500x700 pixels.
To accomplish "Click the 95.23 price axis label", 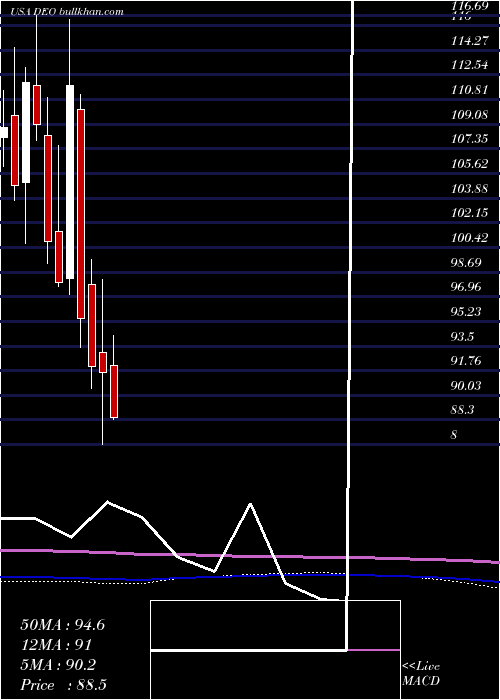I will click(x=466, y=311).
